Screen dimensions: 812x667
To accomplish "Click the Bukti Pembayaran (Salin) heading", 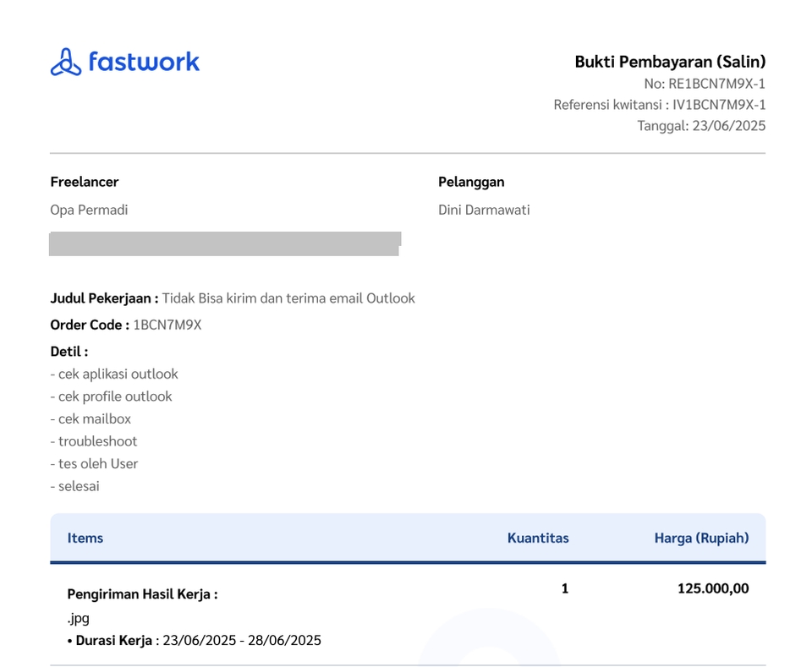I will coord(670,62).
